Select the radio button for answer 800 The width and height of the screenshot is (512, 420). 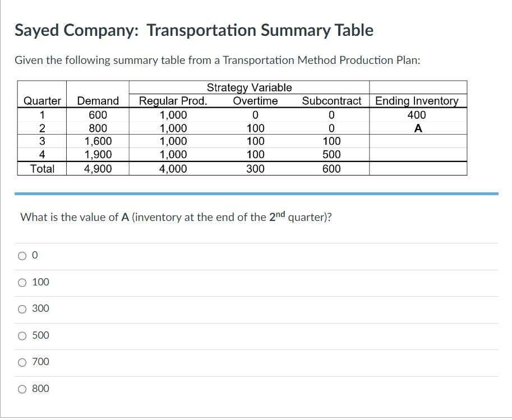pyautogui.click(x=21, y=389)
